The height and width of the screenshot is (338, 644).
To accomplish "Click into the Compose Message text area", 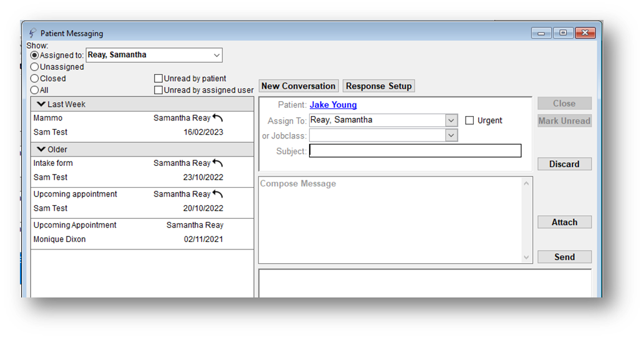I will pyautogui.click(x=390, y=220).
